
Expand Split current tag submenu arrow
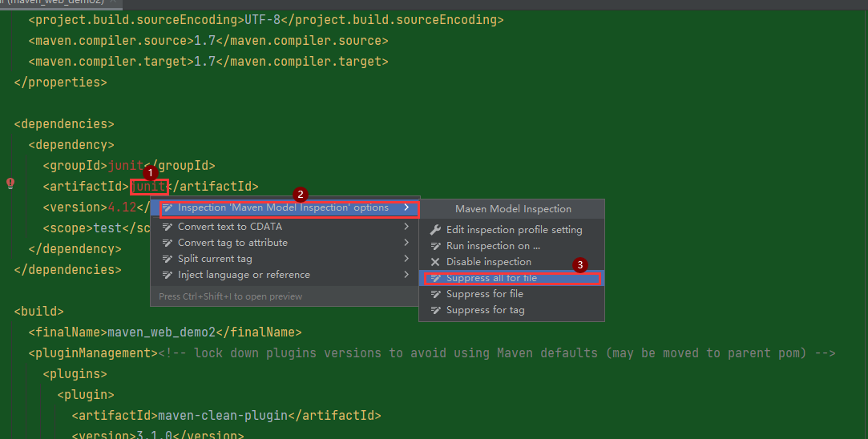[406, 259]
